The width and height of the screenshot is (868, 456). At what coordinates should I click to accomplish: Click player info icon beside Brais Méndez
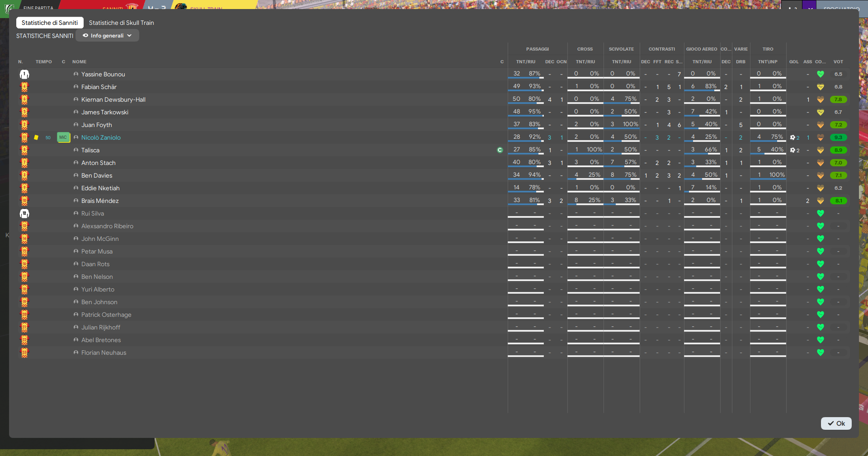click(x=76, y=201)
